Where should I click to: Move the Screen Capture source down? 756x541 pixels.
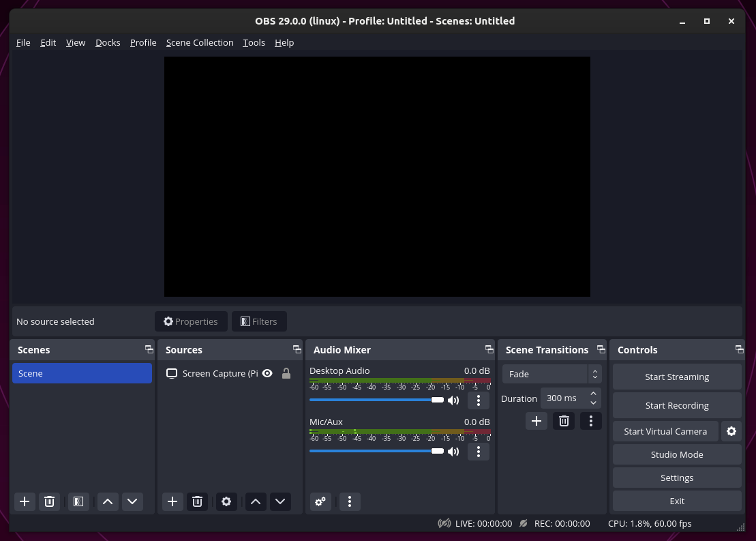(x=280, y=501)
